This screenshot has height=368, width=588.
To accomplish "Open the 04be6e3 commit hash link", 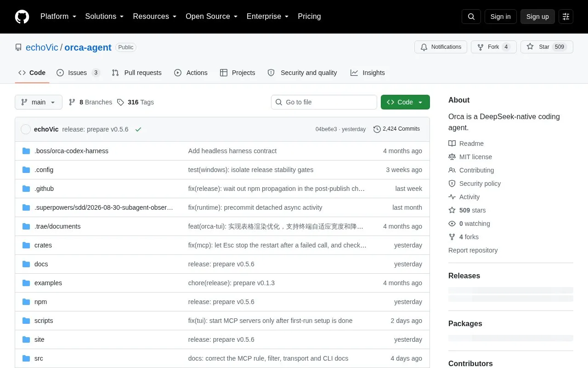I will point(326,129).
